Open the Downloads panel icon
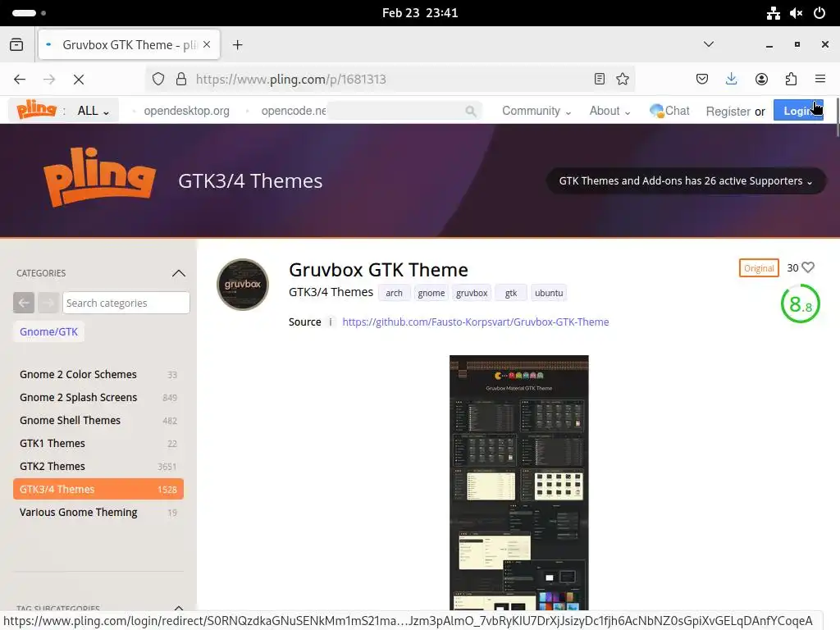840x630 pixels. (x=731, y=80)
